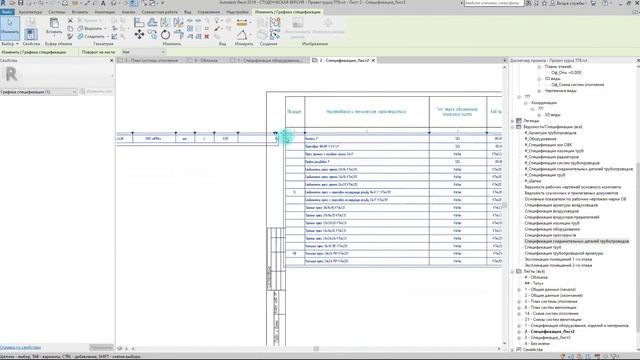Screen dimensions: 640x360
Task: Select the Copy tool next to Move
Action: point(152,35)
